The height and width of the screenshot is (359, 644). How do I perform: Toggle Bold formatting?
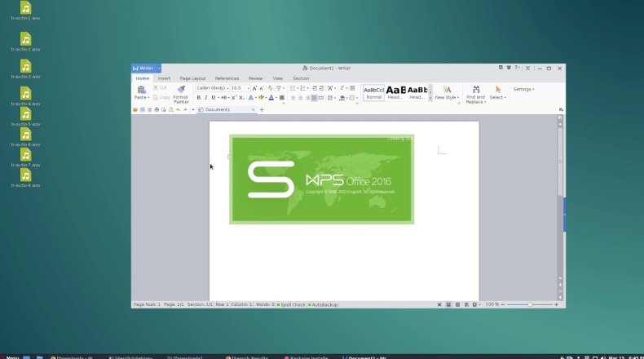pos(198,97)
